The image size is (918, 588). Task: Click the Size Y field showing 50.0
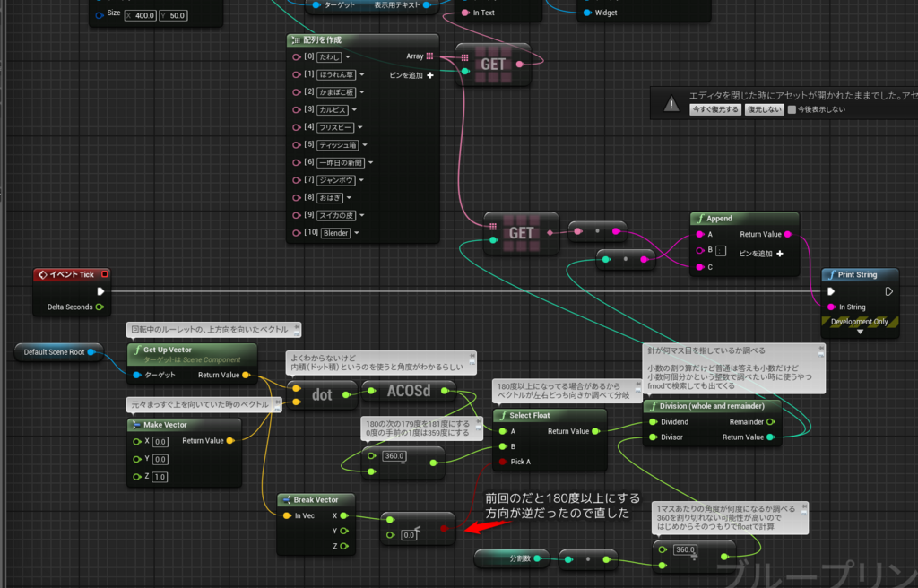173,15
